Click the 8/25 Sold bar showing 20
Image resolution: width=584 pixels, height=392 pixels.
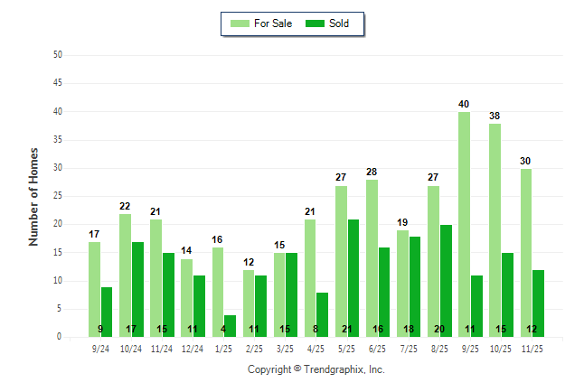[446, 281]
